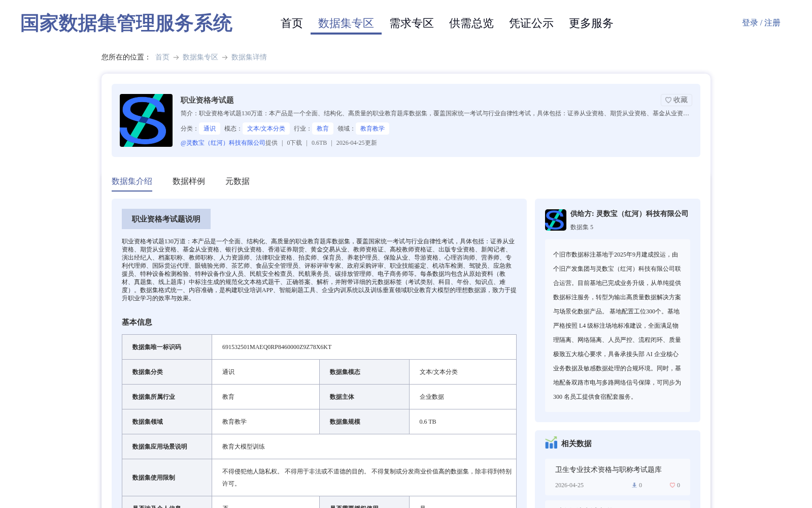Screen dimensions: 812x508
Task: Click the arrow after 数据集专区 in the breadcrumb
Action: (225, 57)
